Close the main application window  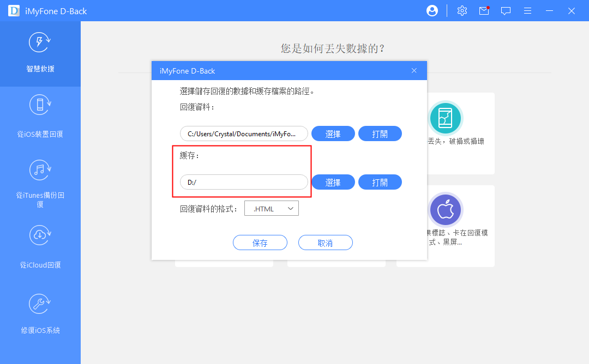(x=572, y=11)
